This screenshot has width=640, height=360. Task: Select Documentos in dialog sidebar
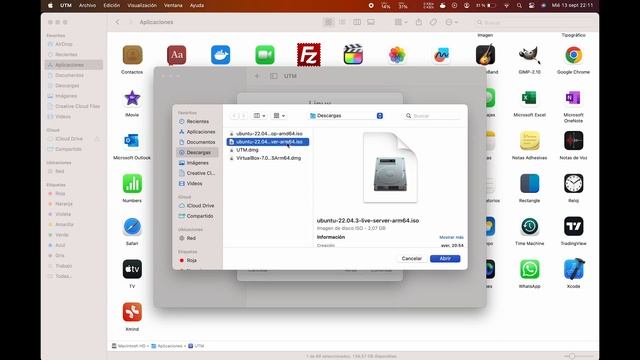(x=197, y=142)
